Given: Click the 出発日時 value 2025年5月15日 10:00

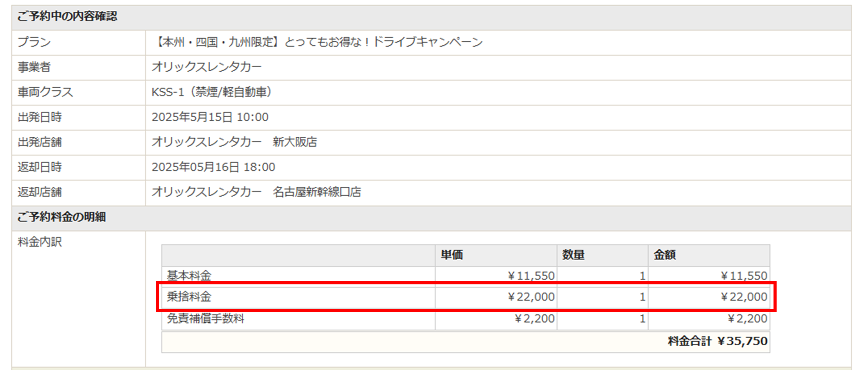Looking at the screenshot, I should (210, 117).
